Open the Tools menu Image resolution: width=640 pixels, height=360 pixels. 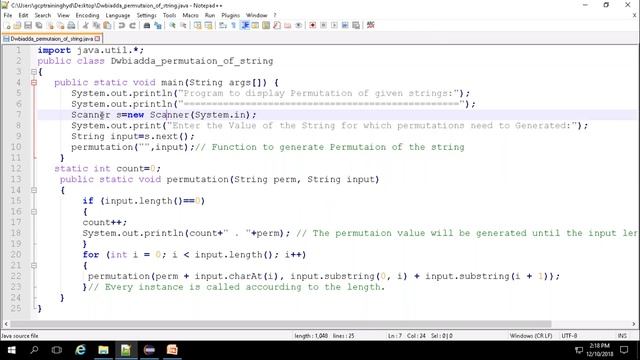pos(169,15)
